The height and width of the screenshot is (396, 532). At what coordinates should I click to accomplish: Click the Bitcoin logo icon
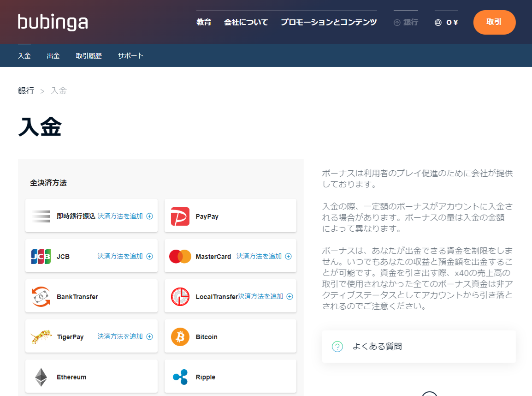[x=180, y=336]
